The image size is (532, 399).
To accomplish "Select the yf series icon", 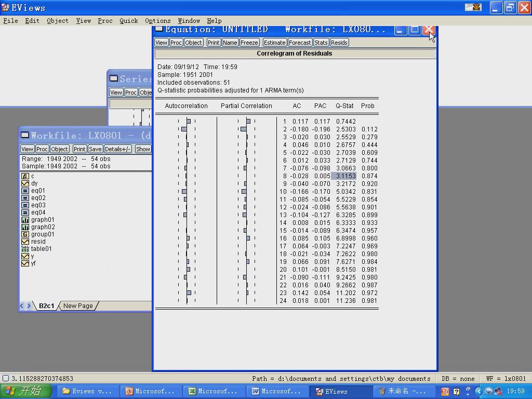I will coord(25,263).
